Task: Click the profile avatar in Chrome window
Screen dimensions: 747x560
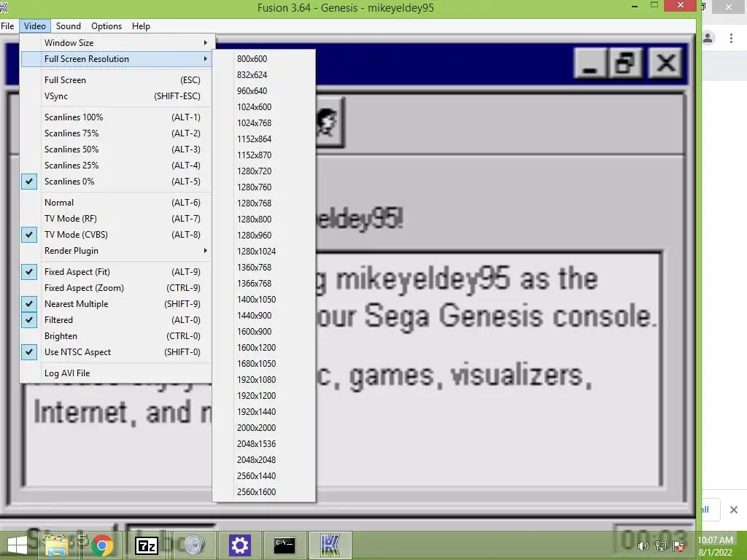Action: tap(708, 38)
